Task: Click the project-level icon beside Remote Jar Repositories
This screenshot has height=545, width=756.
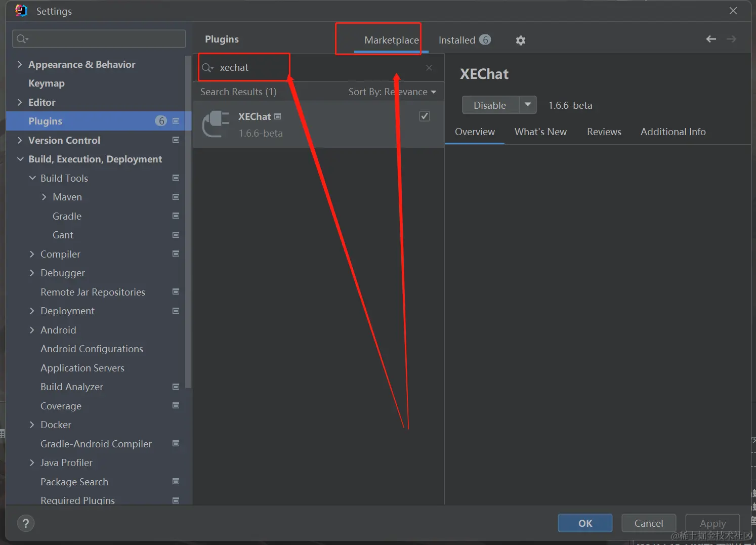Action: click(176, 291)
